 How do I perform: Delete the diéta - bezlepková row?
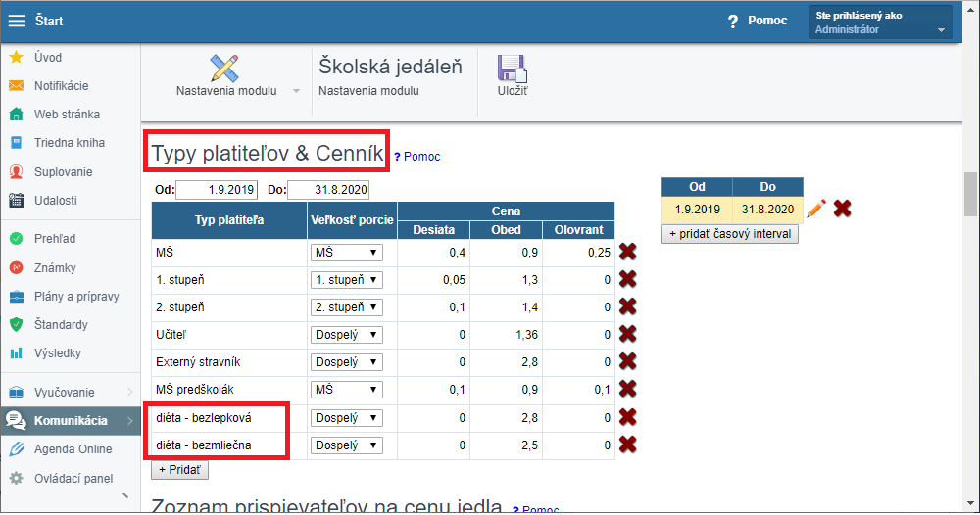coord(627,417)
